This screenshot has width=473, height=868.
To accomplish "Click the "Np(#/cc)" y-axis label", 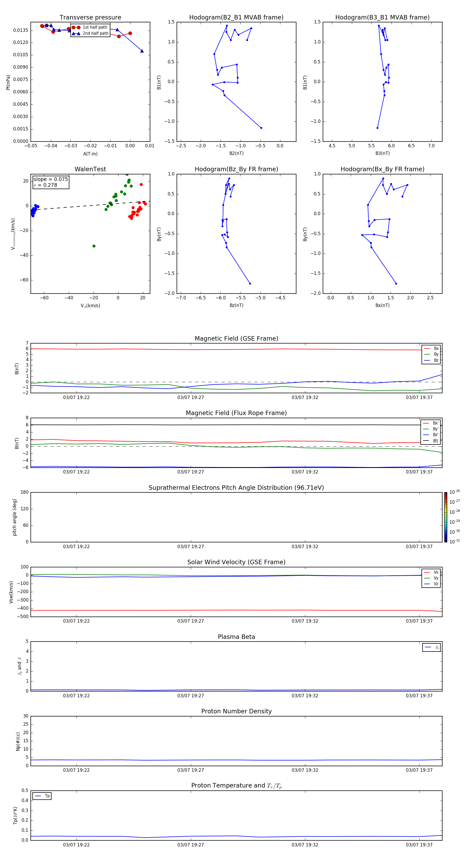I will [x=18, y=741].
